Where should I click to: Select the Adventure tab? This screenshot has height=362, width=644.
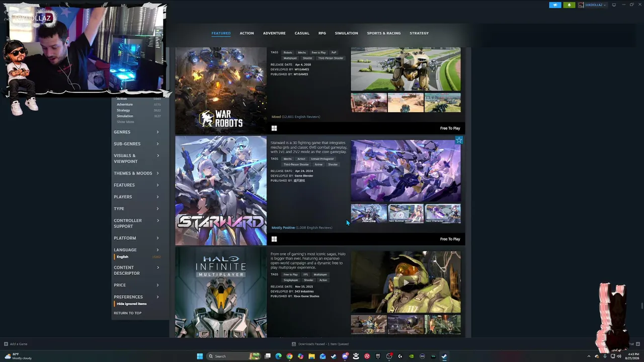click(274, 33)
